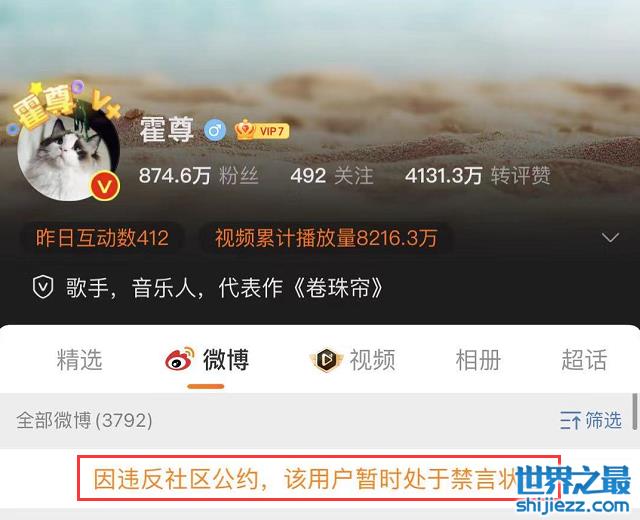The width and height of the screenshot is (640, 520).
Task: Open the VIP 7 membership badge
Action: click(262, 131)
